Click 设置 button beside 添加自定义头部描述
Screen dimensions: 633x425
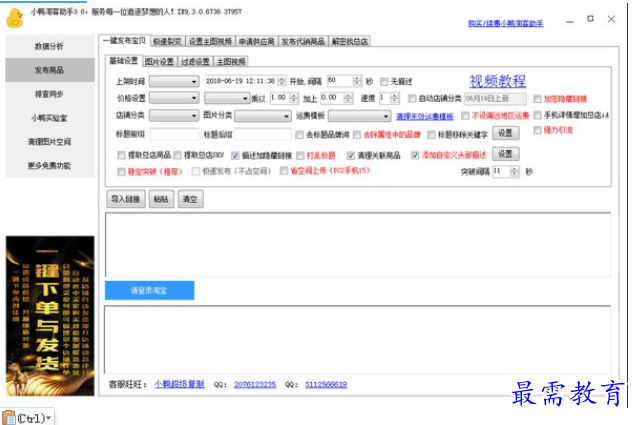[505, 154]
